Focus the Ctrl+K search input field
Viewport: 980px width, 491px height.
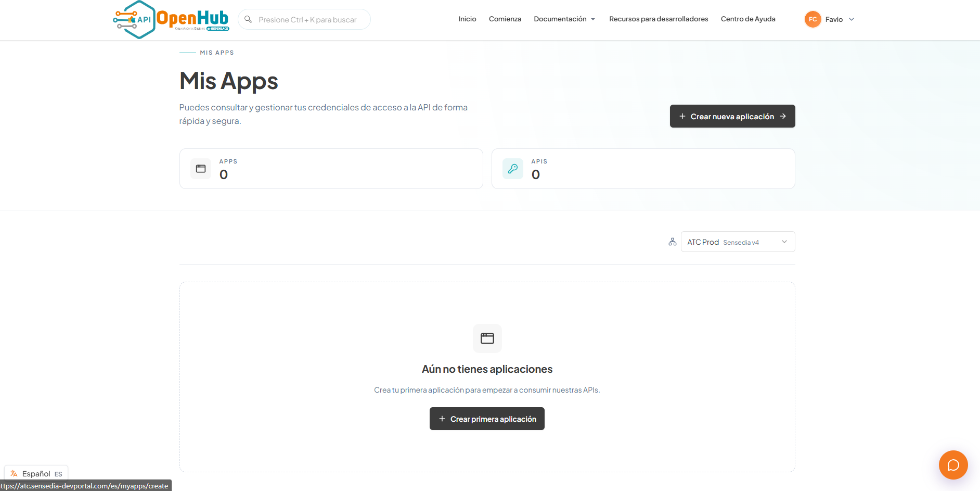(304, 19)
